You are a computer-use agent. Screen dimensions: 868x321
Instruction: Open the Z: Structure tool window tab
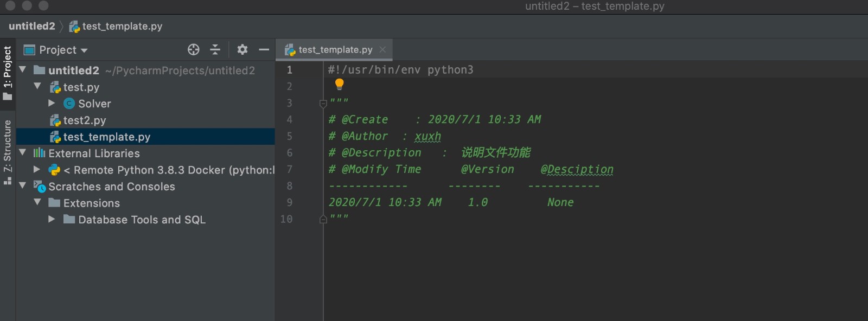8,152
